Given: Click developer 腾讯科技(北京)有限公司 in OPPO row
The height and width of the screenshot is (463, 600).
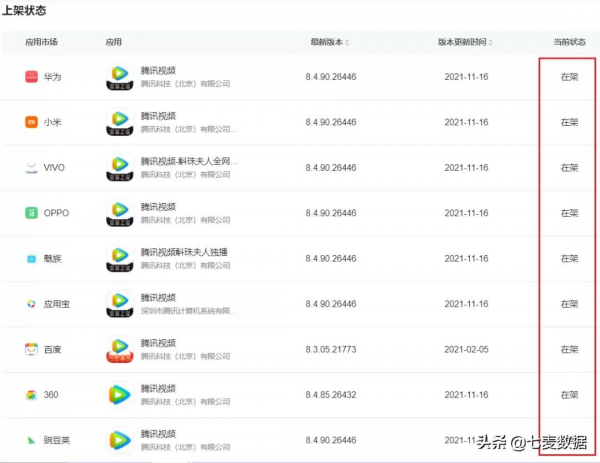Looking at the screenshot, I should pos(185,220).
